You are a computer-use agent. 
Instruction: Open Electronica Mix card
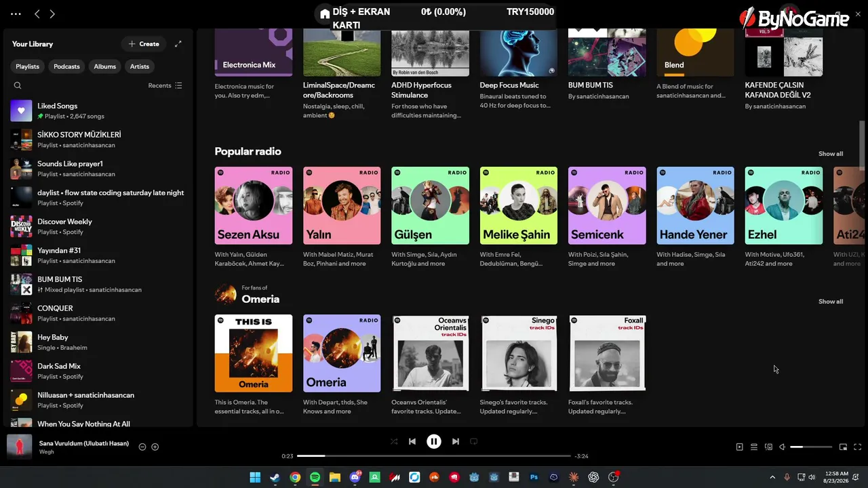[254, 64]
